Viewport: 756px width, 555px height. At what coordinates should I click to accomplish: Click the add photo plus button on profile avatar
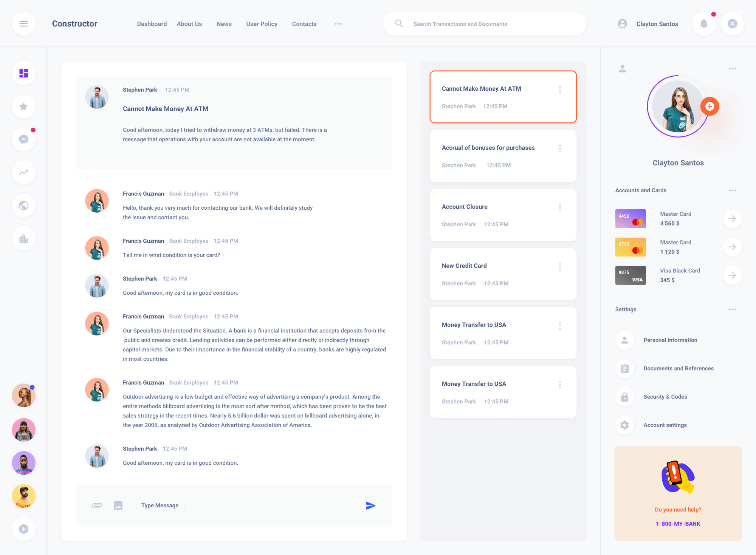point(710,107)
